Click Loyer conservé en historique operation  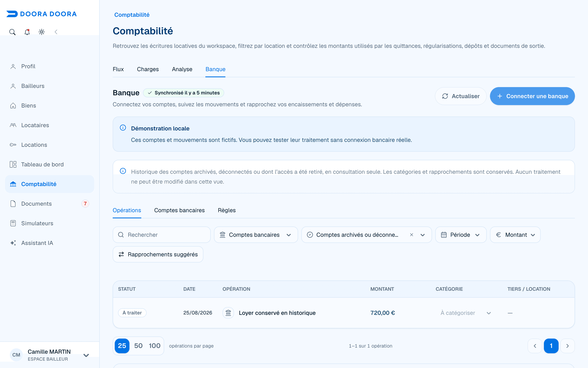[x=277, y=313]
